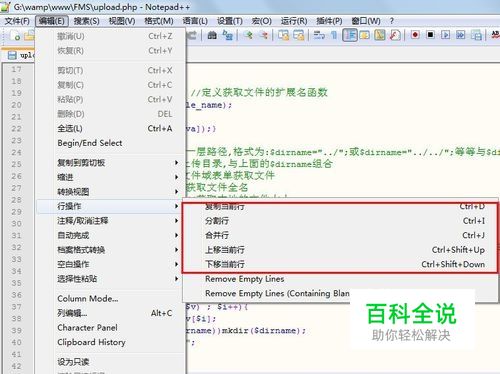Click the Stop Recording macro icon
Screen dimensions: 500x374
coord(430,35)
